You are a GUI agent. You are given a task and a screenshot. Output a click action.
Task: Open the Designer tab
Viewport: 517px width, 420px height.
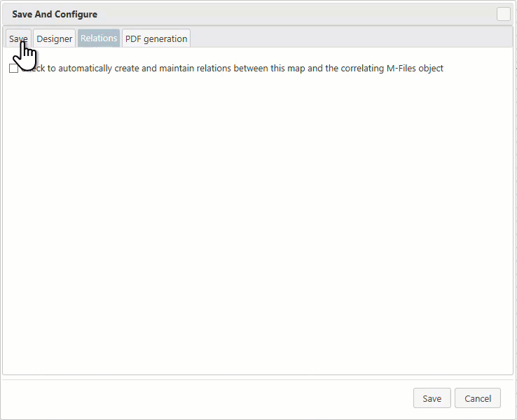tap(55, 38)
